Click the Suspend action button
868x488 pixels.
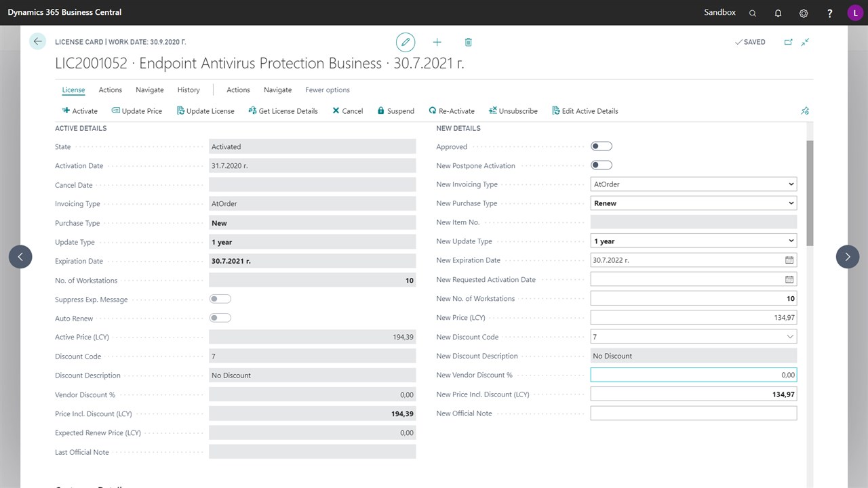point(395,111)
